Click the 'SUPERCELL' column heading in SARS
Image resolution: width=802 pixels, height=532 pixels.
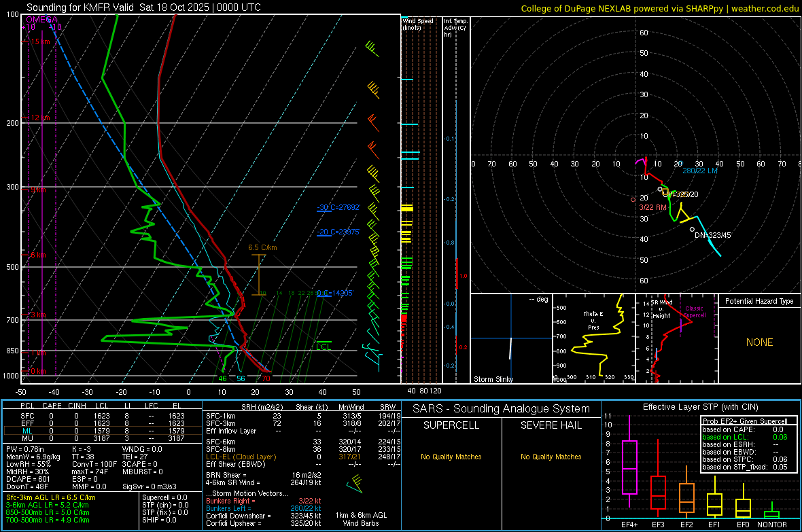click(451, 425)
